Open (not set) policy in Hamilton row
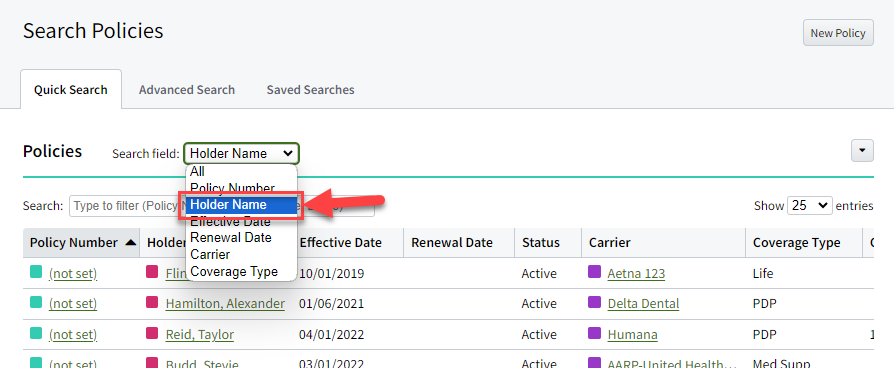 (x=73, y=304)
